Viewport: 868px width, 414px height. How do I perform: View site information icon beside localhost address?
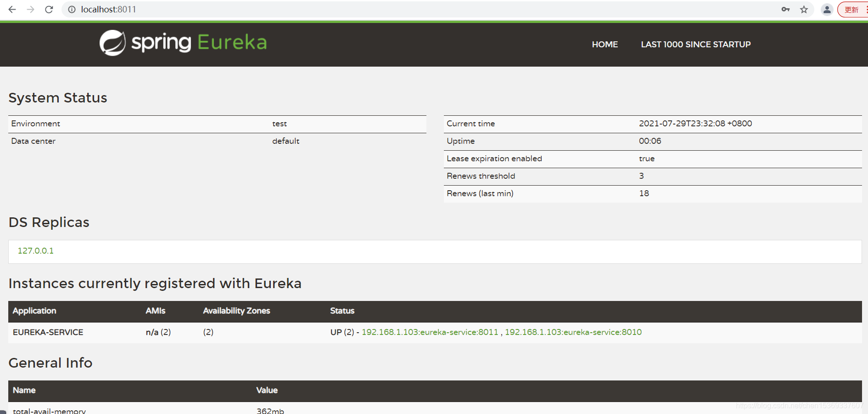(72, 9)
